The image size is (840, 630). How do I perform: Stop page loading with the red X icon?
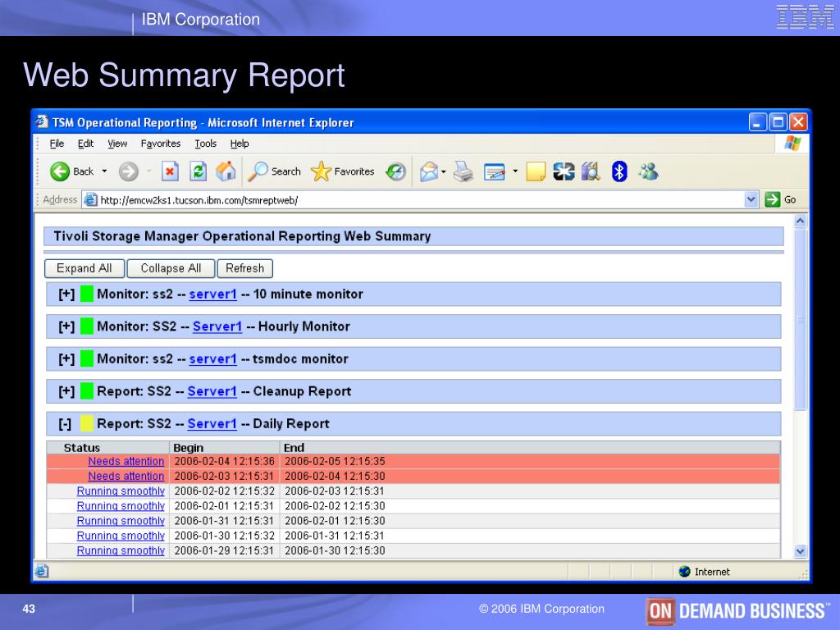point(170,171)
